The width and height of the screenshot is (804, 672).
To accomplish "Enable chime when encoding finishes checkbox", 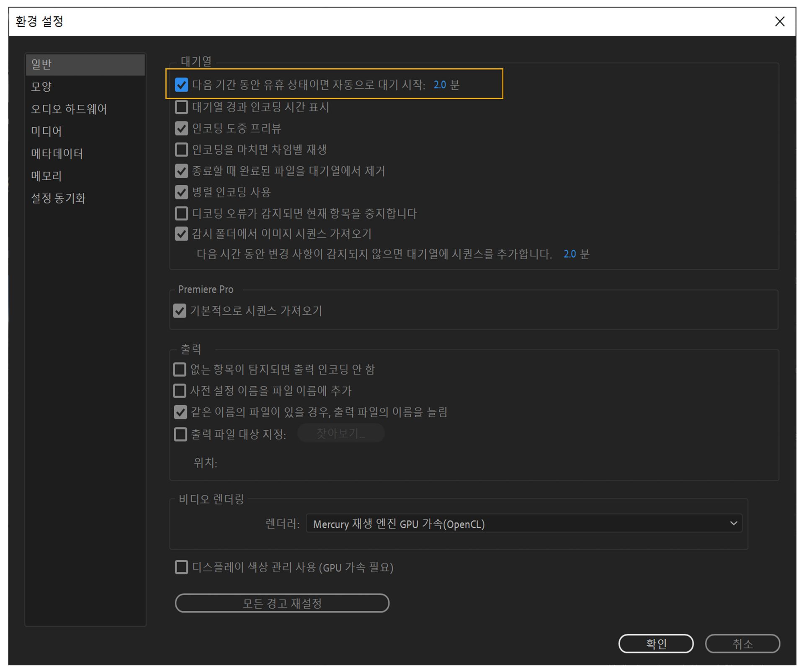I will click(x=181, y=150).
